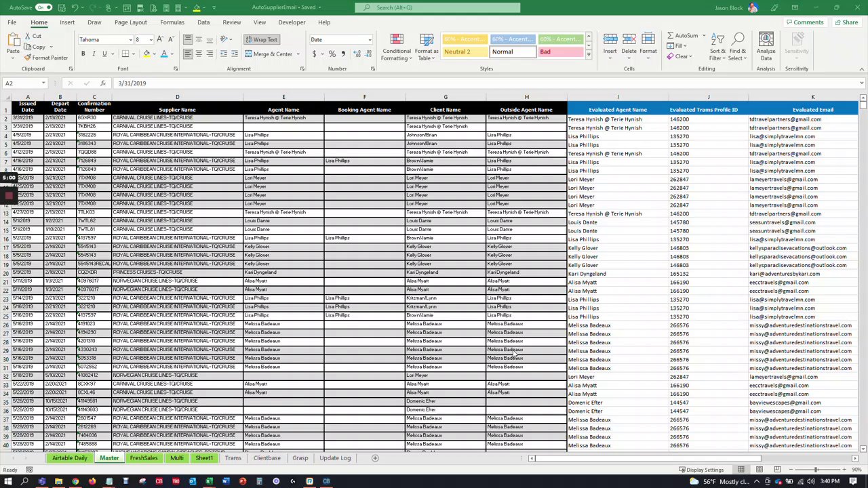
Task: Apply Comma Style number format
Action: coord(342,54)
